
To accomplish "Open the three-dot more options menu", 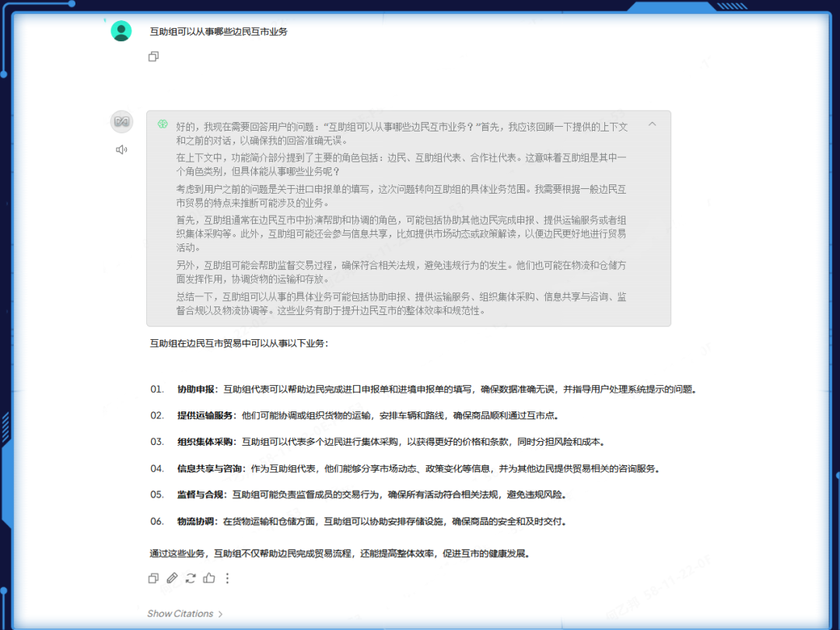I will tap(228, 578).
